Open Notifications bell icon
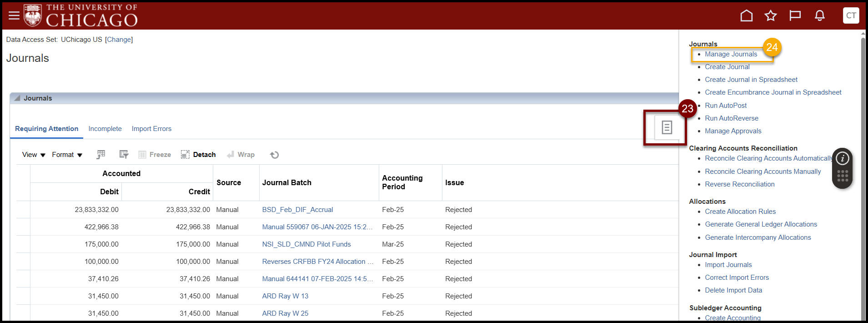 click(x=819, y=16)
